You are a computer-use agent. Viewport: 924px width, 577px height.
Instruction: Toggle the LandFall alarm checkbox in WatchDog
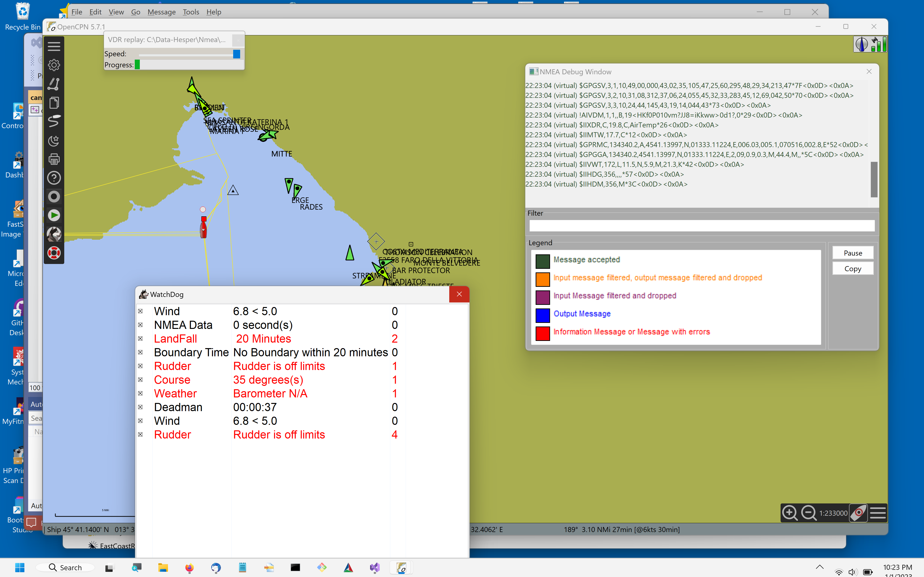tap(141, 339)
